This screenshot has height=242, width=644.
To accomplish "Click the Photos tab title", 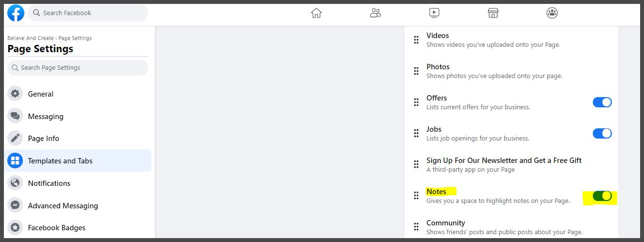I will (x=438, y=67).
